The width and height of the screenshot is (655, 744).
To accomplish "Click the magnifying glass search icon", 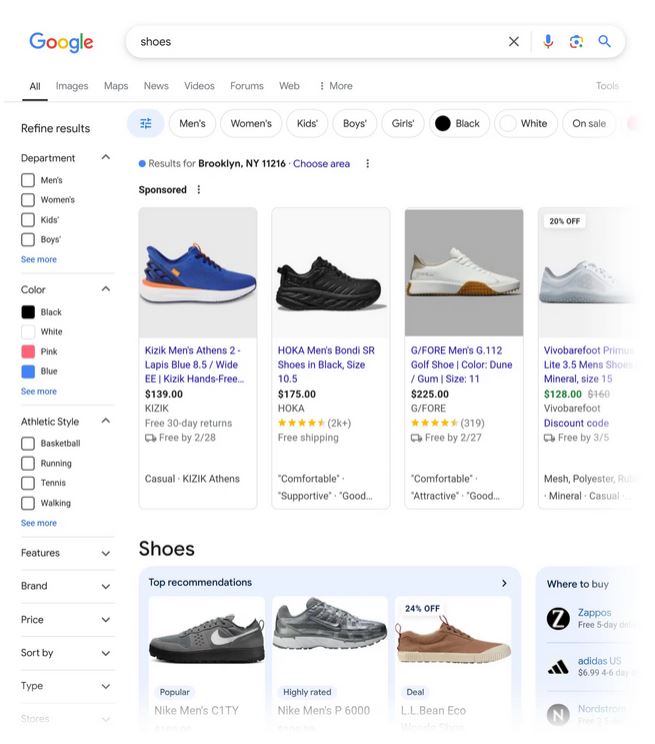I will coord(604,42).
